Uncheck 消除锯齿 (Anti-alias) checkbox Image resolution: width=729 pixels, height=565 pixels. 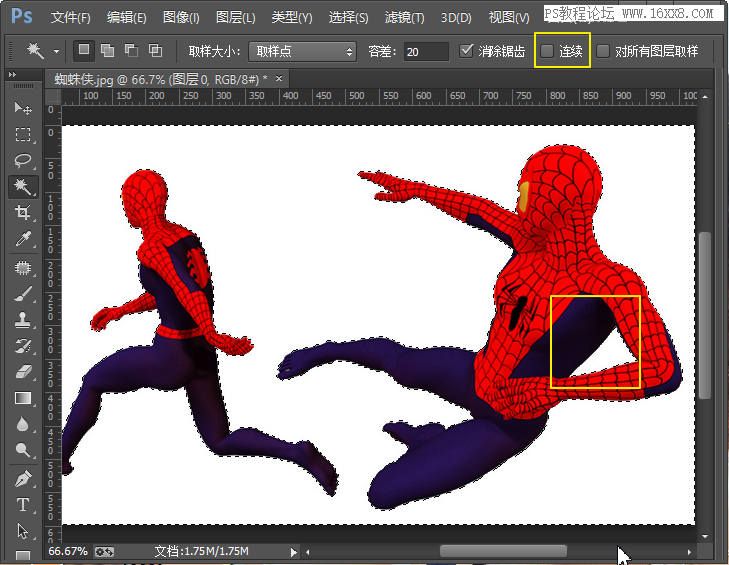click(x=466, y=51)
